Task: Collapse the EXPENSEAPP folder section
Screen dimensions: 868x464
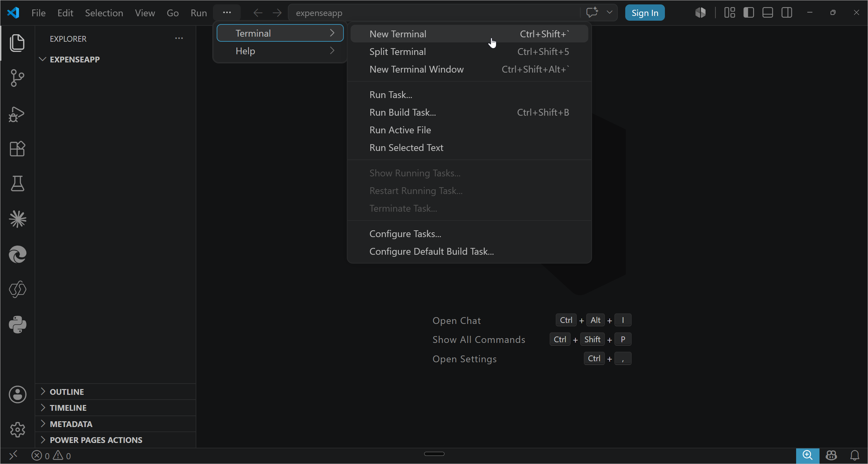Action: coord(115,59)
